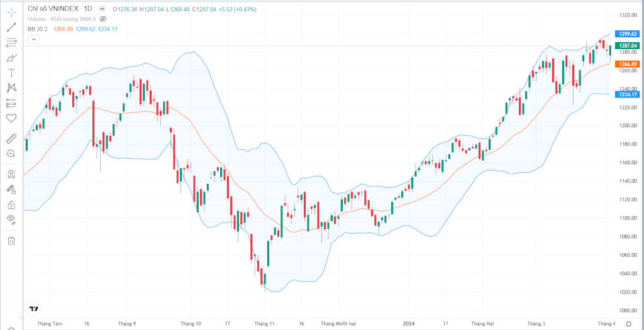
Task: Select the ruler measure tool
Action: (11, 139)
